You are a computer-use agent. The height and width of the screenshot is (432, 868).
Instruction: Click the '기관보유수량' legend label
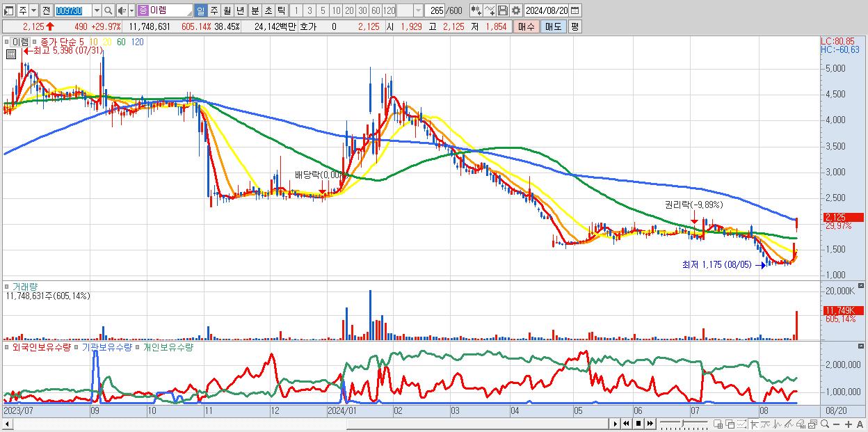point(106,346)
